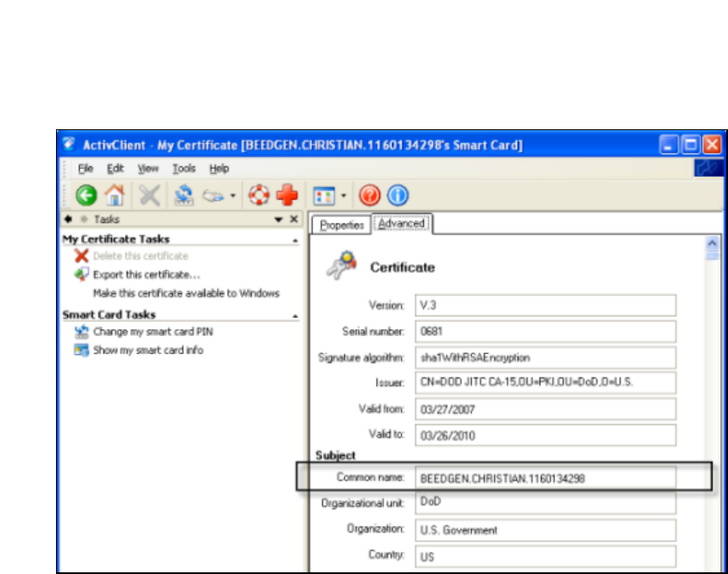Viewport: 728px width, 574px height.
Task: Collapse My Certificate Tasks section
Action: [296, 240]
